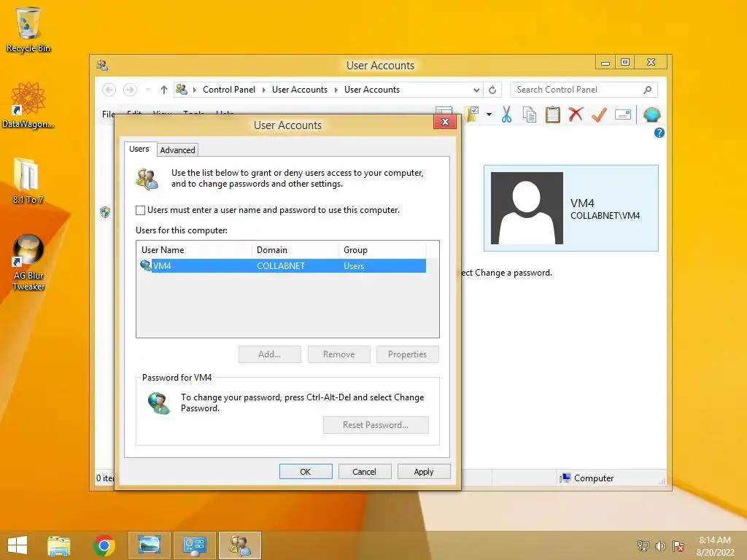Screen dimensions: 747x560
Task: Select the DataWagon desktop shortcut
Action: pos(28,105)
